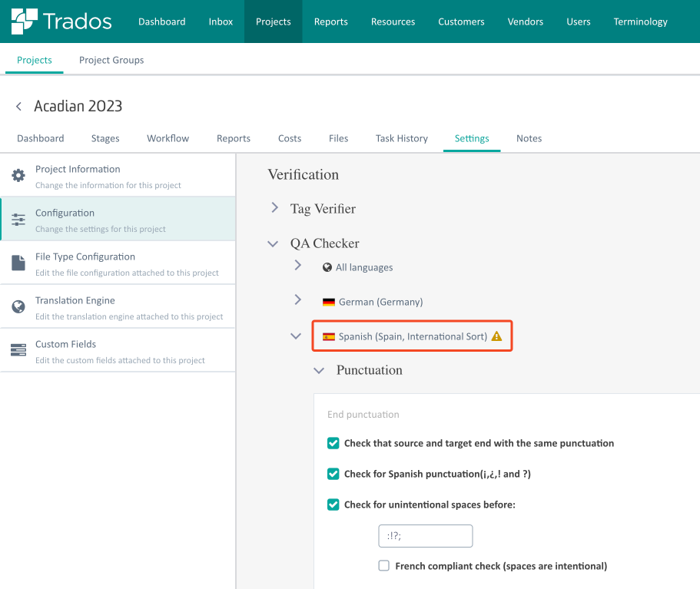Open the Vendors section

pos(526,22)
